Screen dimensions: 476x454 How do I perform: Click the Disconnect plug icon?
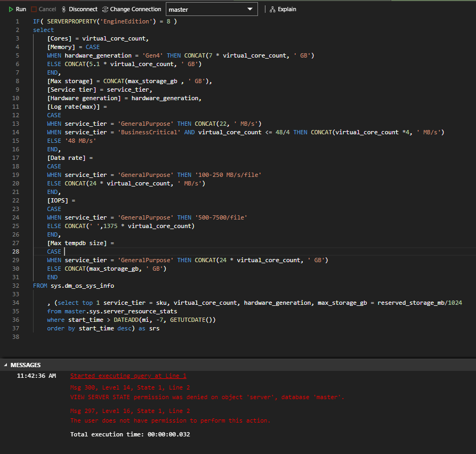click(64, 9)
